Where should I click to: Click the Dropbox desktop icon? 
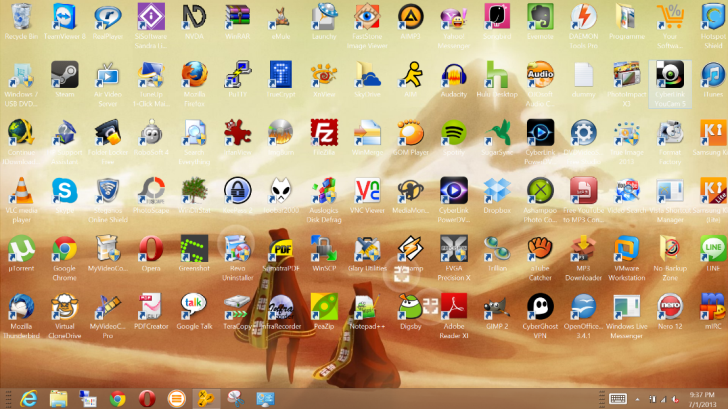(x=497, y=191)
